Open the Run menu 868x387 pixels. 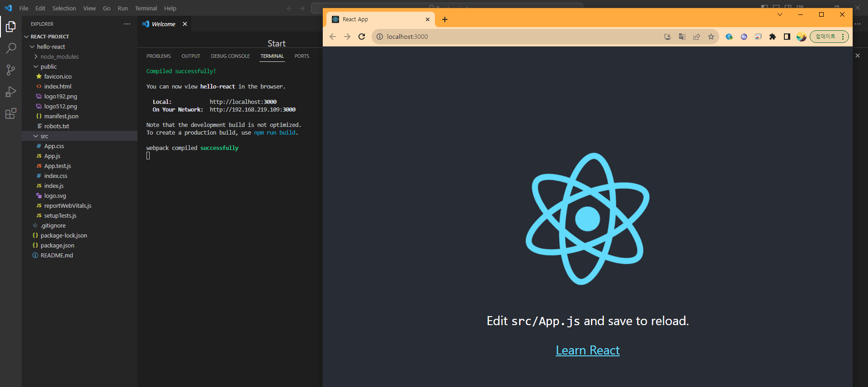[123, 8]
